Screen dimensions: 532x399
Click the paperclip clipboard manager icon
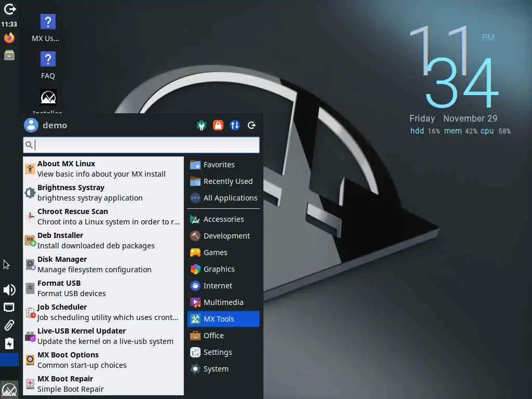pos(9,325)
